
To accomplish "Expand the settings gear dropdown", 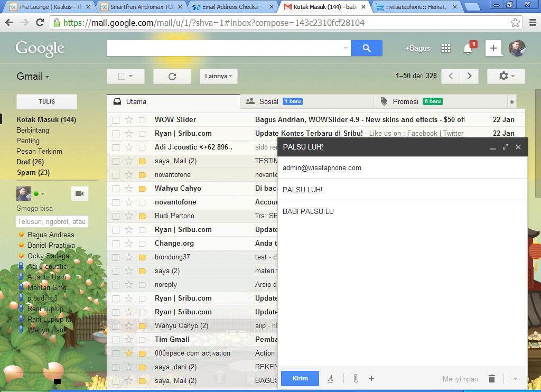I will click(x=505, y=76).
